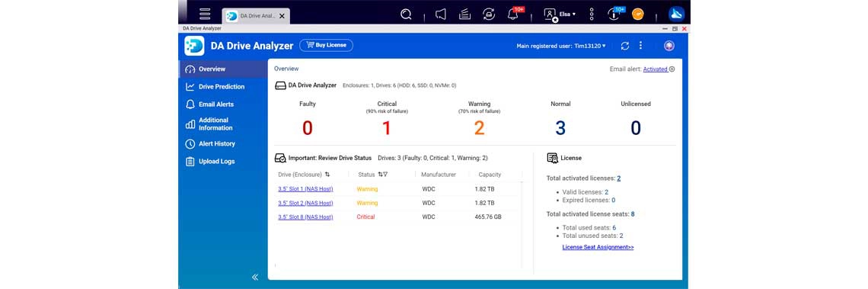Image resolution: width=868 pixels, height=289 pixels.
Task: Open email alert settings gear icon
Action: [x=672, y=69]
